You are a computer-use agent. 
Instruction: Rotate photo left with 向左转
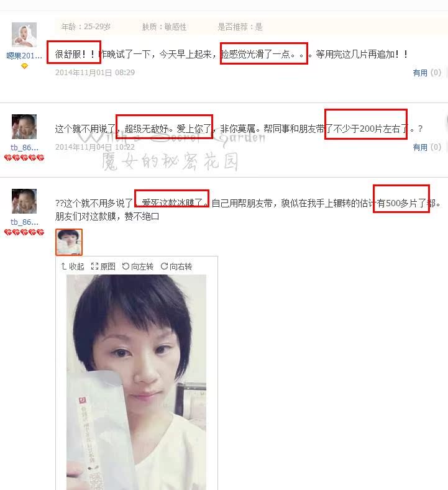click(137, 266)
